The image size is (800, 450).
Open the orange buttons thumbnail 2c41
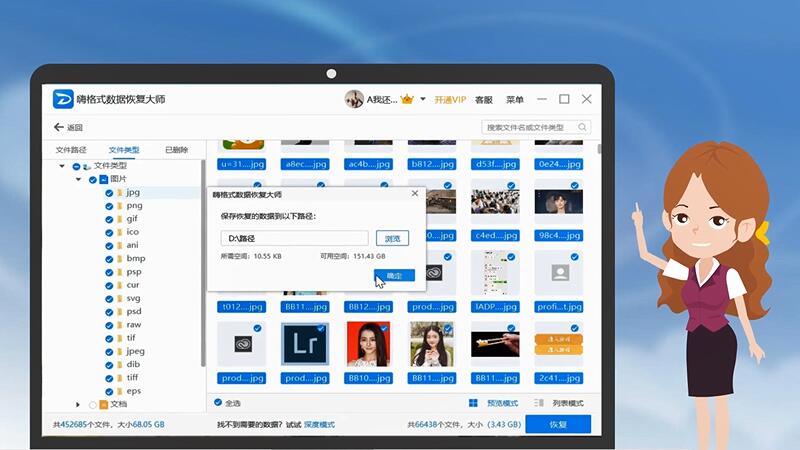(559, 344)
